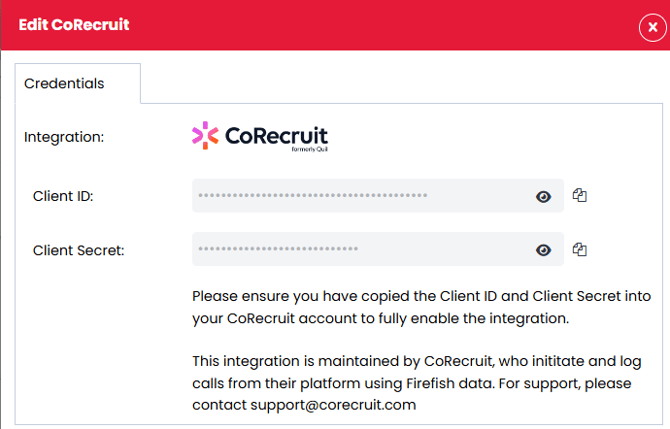The height and width of the screenshot is (429, 670).
Task: Close the Edit CoRecruit dialog
Action: click(651, 27)
